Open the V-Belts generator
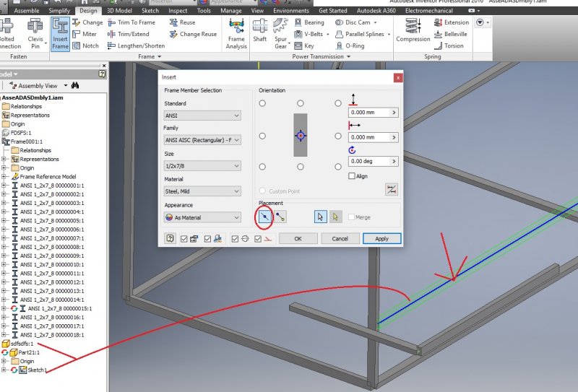 (x=309, y=34)
